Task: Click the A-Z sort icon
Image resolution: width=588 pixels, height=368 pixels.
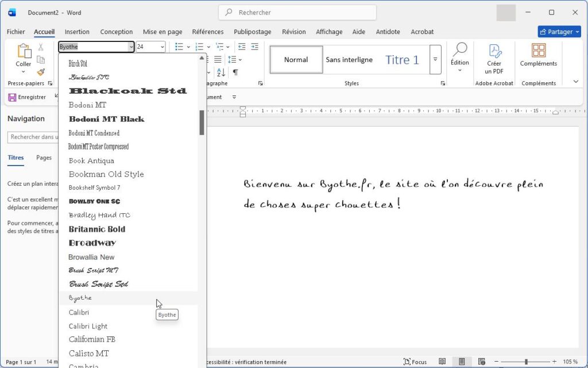Action: (221, 72)
